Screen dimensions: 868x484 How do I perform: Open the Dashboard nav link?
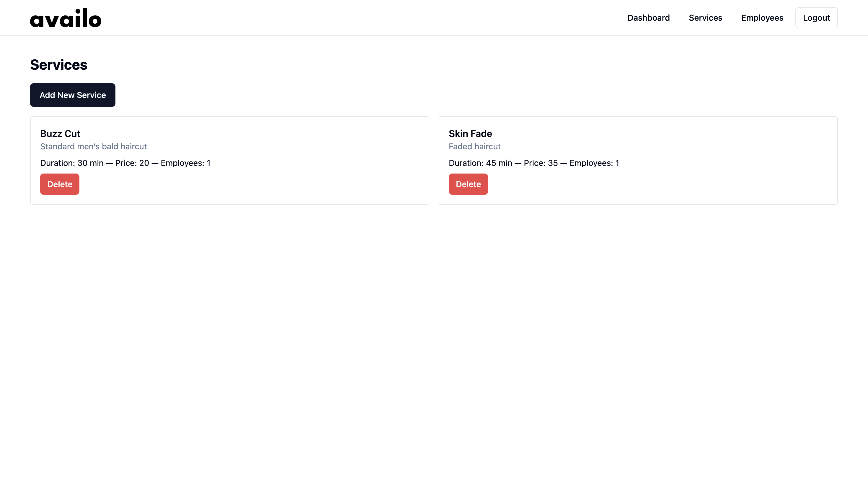(x=648, y=18)
